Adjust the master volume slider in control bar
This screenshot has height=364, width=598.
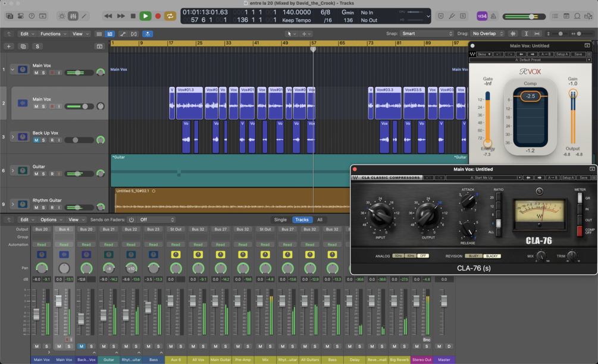[x=524, y=17]
